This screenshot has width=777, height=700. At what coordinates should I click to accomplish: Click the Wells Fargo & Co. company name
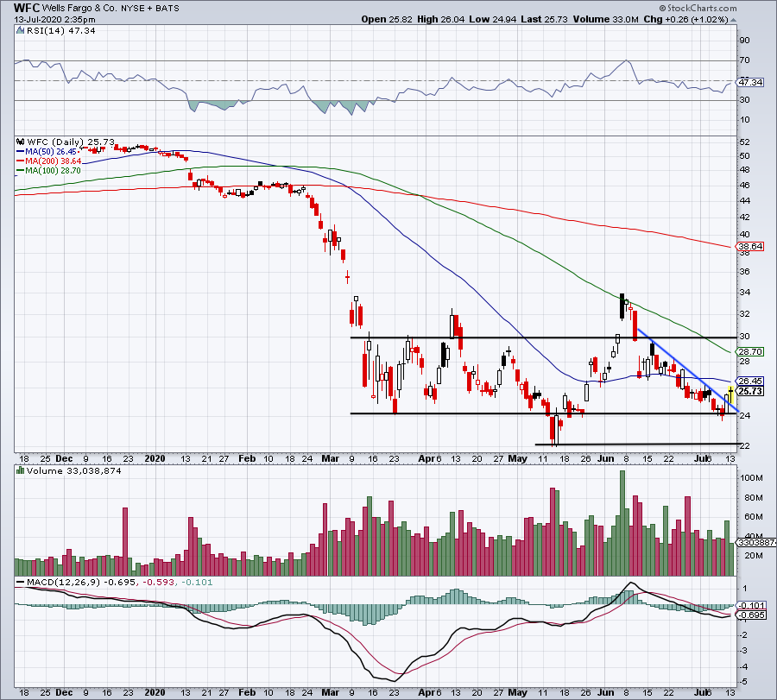(79, 9)
